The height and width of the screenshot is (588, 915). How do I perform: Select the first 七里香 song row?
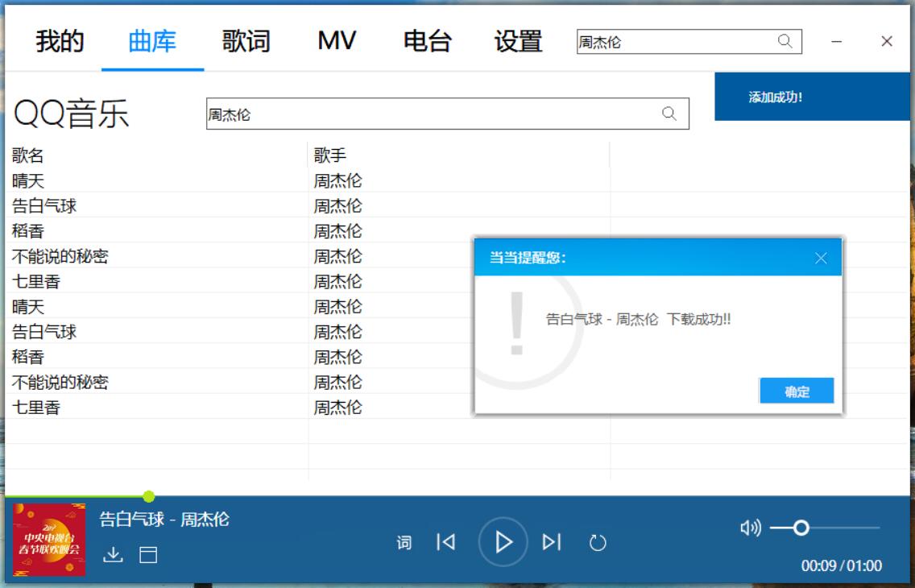click(239, 281)
